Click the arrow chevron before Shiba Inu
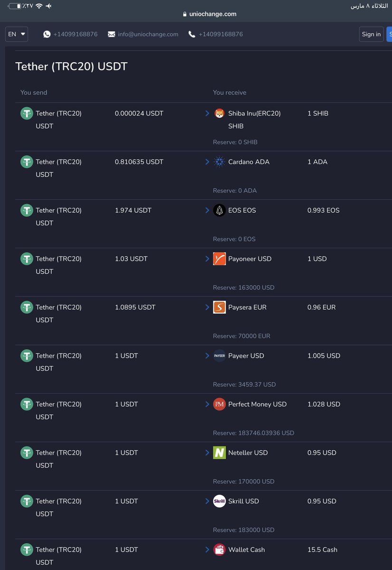 click(x=207, y=114)
